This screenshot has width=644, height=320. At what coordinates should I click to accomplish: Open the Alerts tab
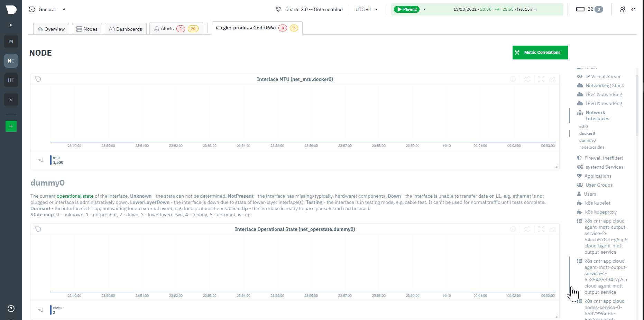167,28
